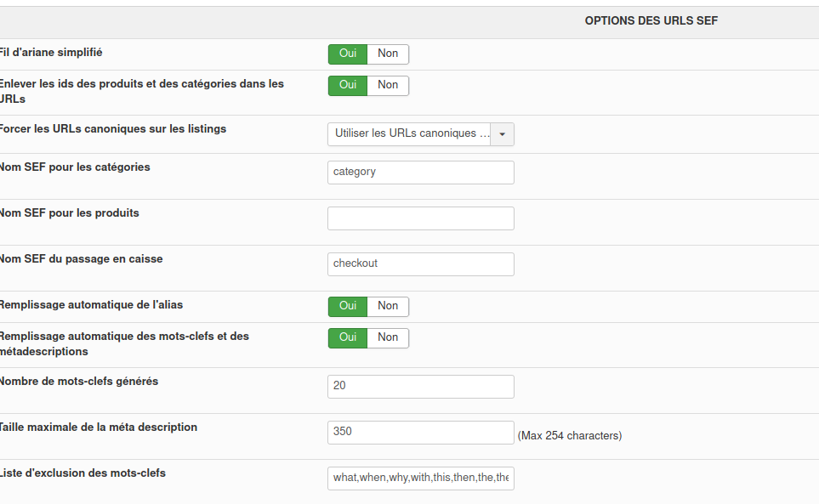
Task: Click the meta description max size field
Action: click(420, 433)
